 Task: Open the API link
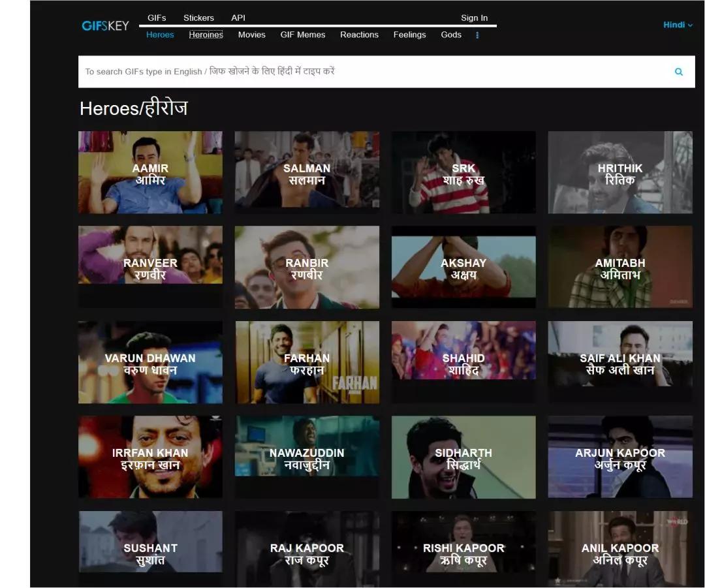pos(238,18)
